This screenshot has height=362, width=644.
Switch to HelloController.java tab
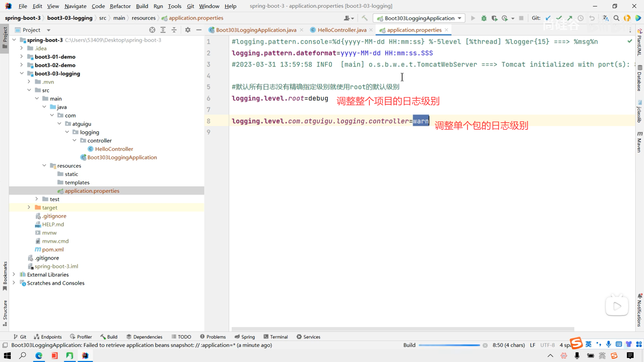pyautogui.click(x=342, y=30)
